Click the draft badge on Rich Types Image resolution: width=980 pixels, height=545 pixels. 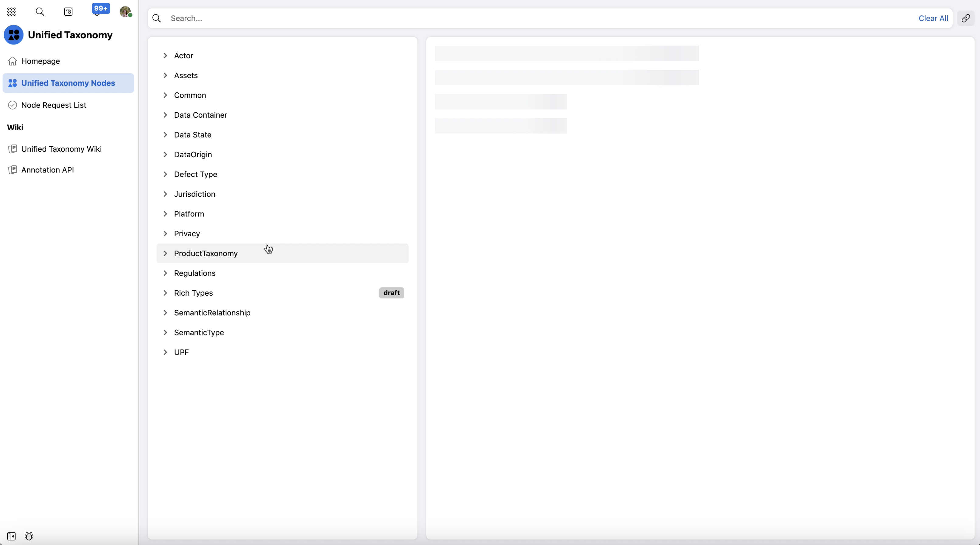click(x=391, y=293)
